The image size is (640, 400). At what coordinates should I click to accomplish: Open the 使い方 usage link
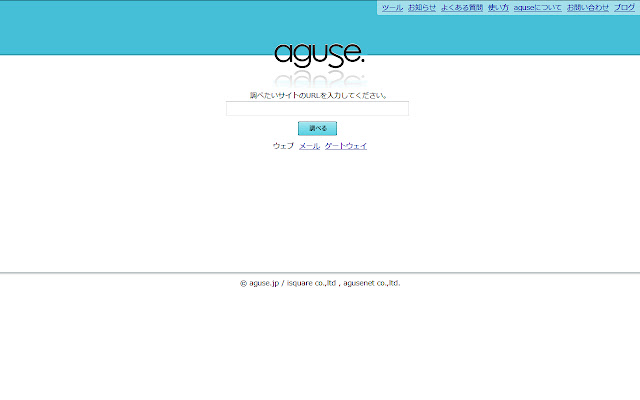click(498, 8)
